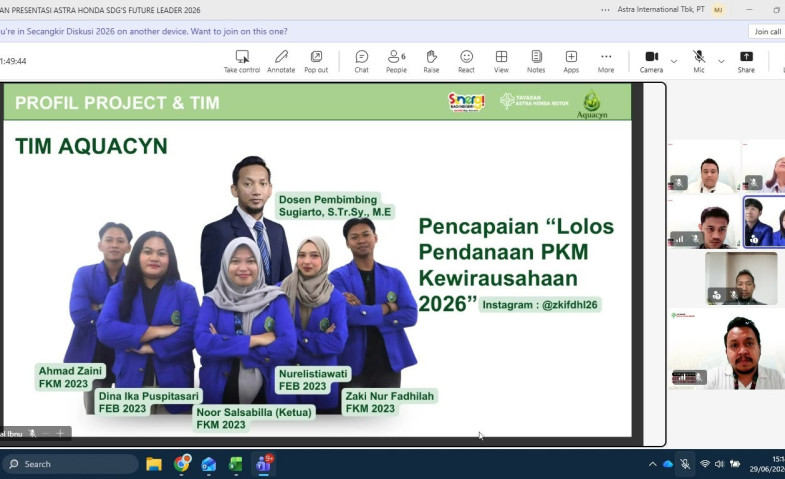Click the Join call button
This screenshot has width=785, height=479.
pyautogui.click(x=767, y=32)
